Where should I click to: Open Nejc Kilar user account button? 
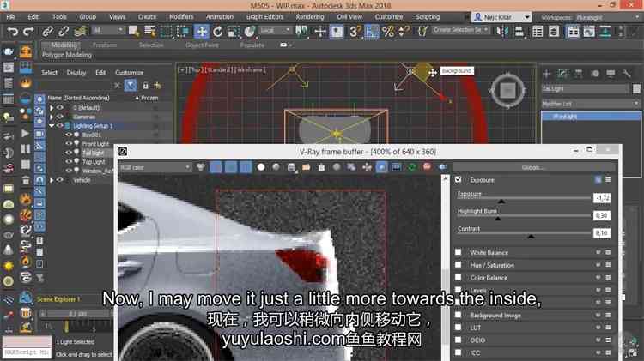[x=501, y=17]
